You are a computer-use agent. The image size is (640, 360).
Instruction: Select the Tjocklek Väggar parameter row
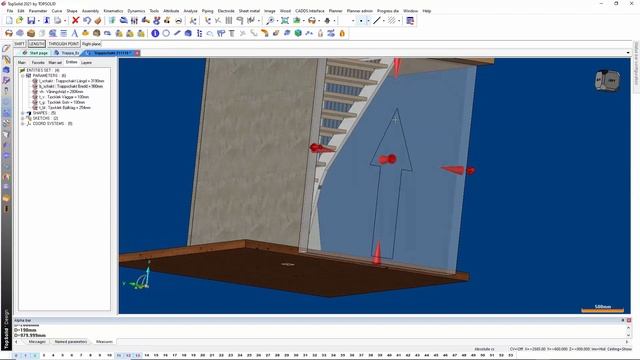coord(61,97)
